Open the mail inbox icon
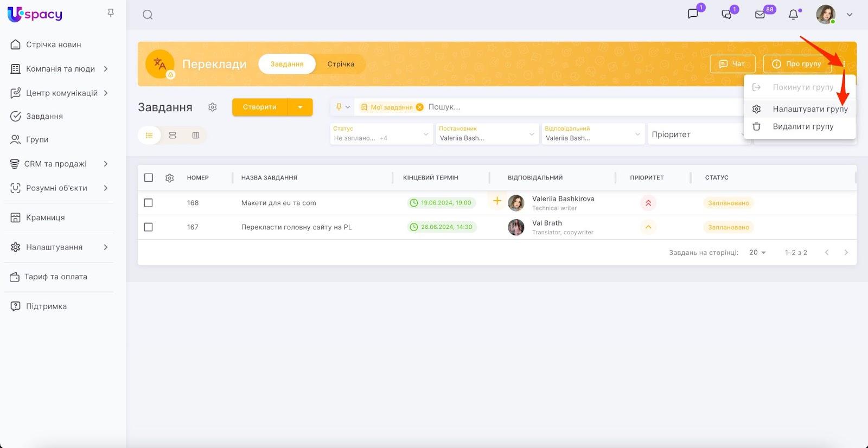Viewport: 868px width, 448px height. click(x=760, y=15)
